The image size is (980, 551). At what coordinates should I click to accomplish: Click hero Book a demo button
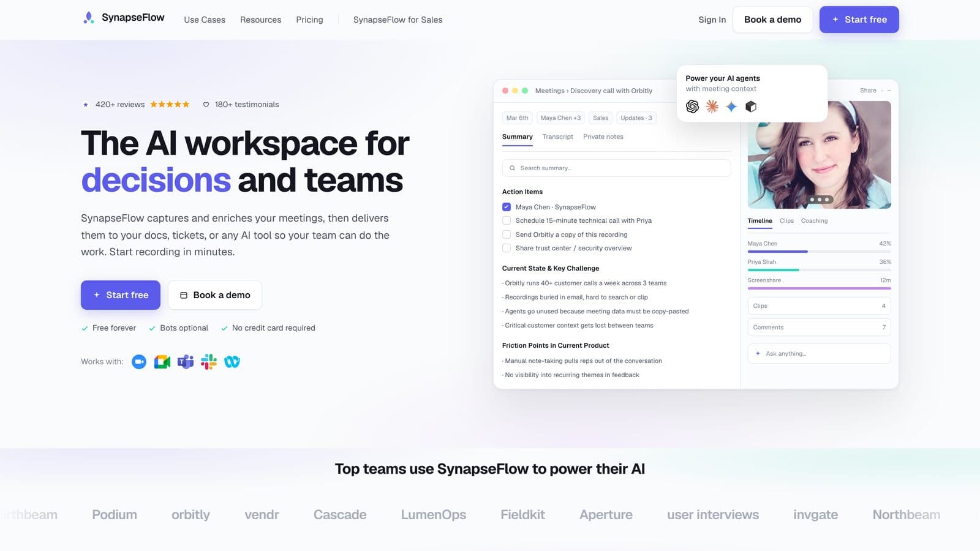[215, 295]
